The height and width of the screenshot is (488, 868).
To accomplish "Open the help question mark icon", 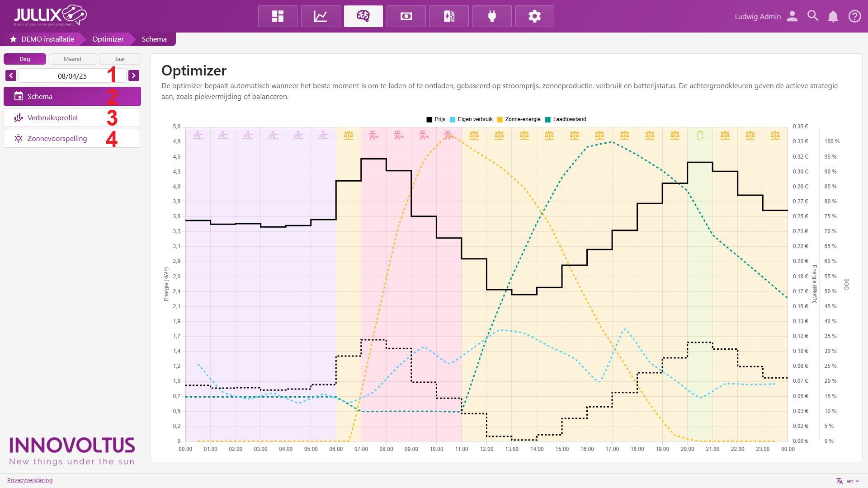I will (x=854, y=16).
